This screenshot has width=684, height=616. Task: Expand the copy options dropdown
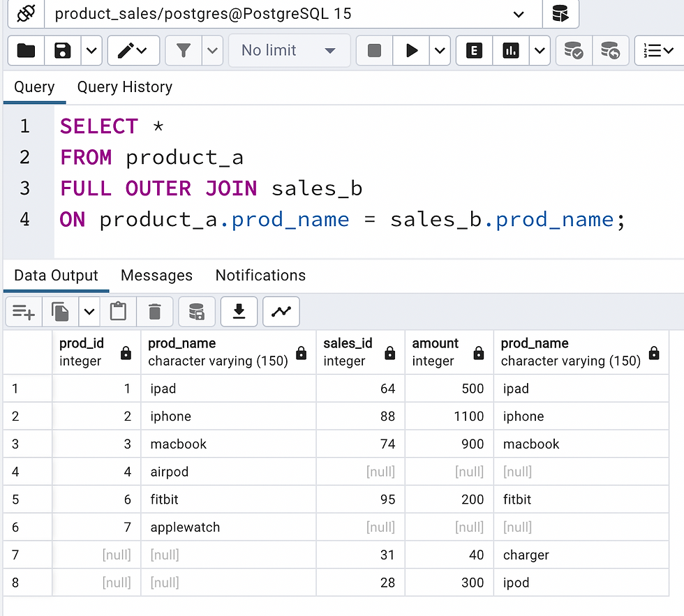click(89, 312)
